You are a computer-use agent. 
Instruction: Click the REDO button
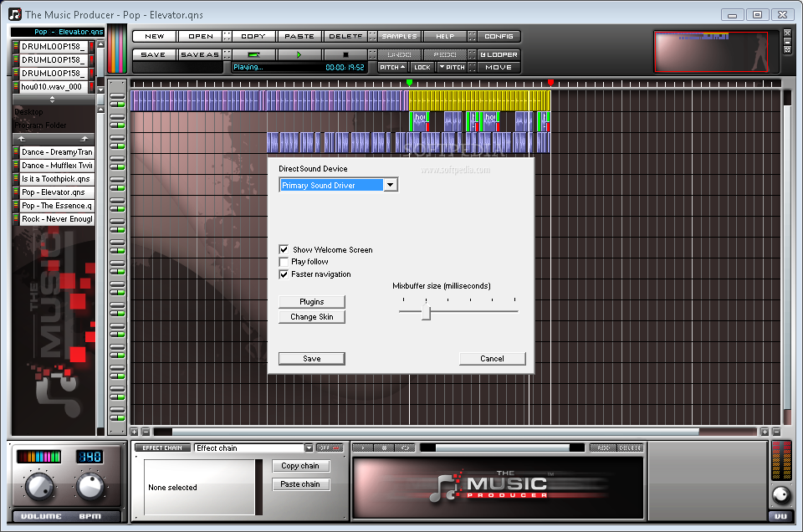(445, 54)
